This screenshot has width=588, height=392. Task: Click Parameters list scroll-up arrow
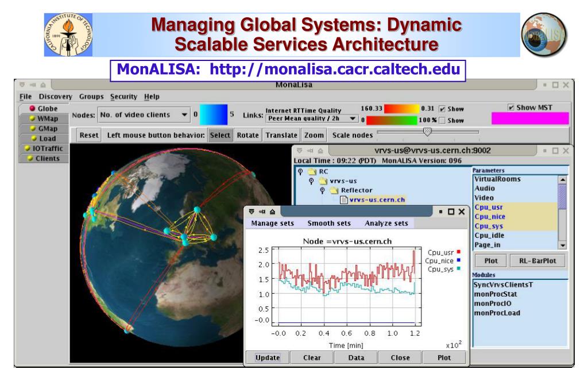click(563, 179)
